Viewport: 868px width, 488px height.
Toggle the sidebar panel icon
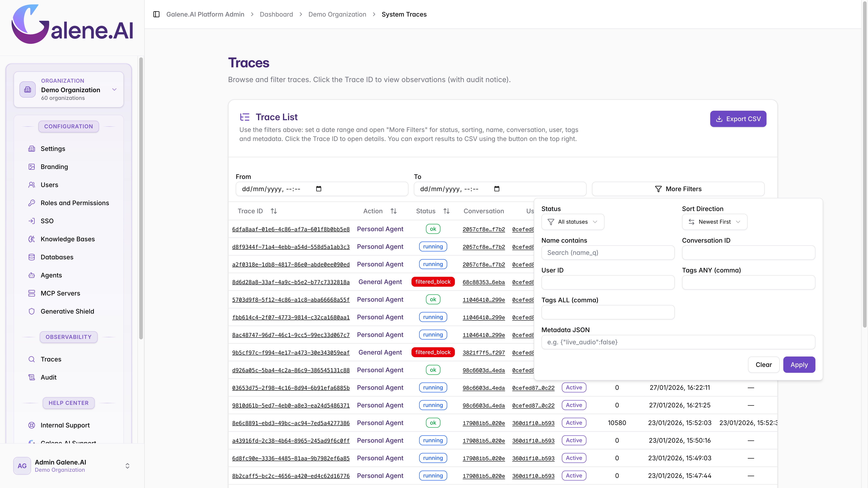coord(156,14)
